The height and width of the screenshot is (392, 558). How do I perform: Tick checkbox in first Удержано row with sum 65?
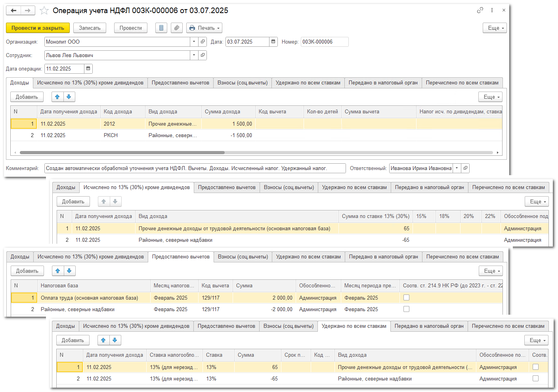click(535, 367)
